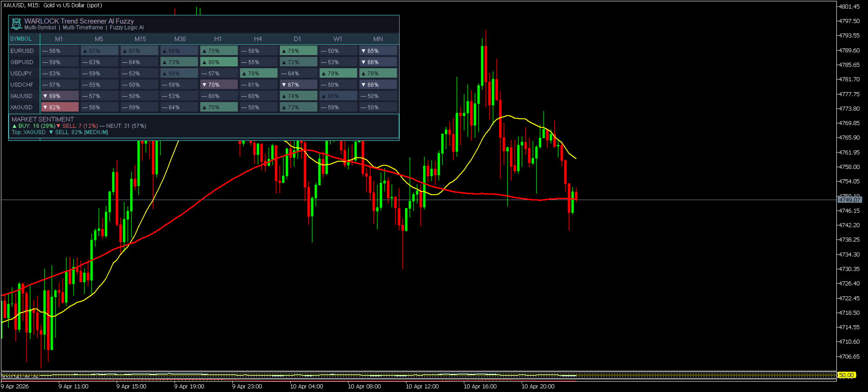
Task: Click XAUUSD W1 cell showing 66%
Action: 338,96
